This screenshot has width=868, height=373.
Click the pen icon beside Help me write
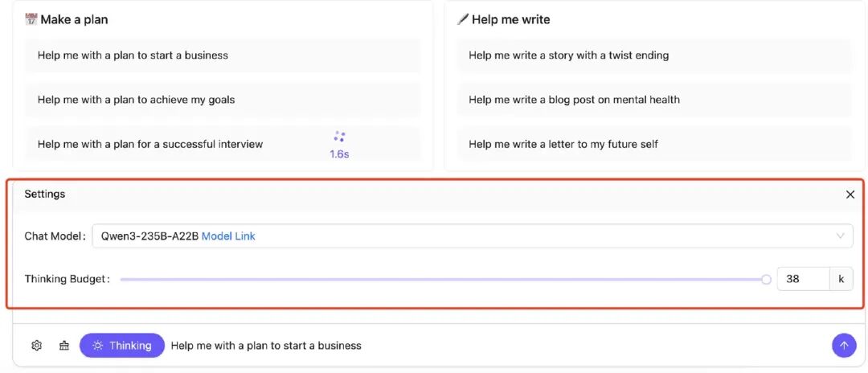pyautogui.click(x=463, y=19)
